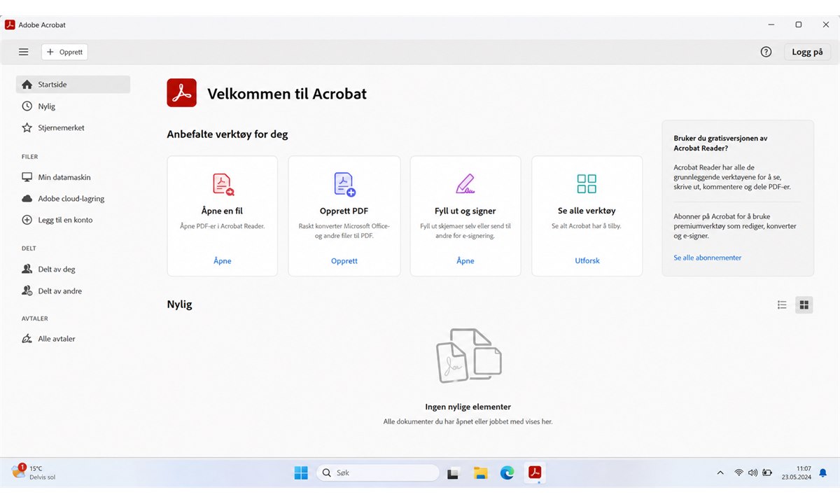Open the hamburger menu
This screenshot has width=840, height=504.
pyautogui.click(x=24, y=52)
